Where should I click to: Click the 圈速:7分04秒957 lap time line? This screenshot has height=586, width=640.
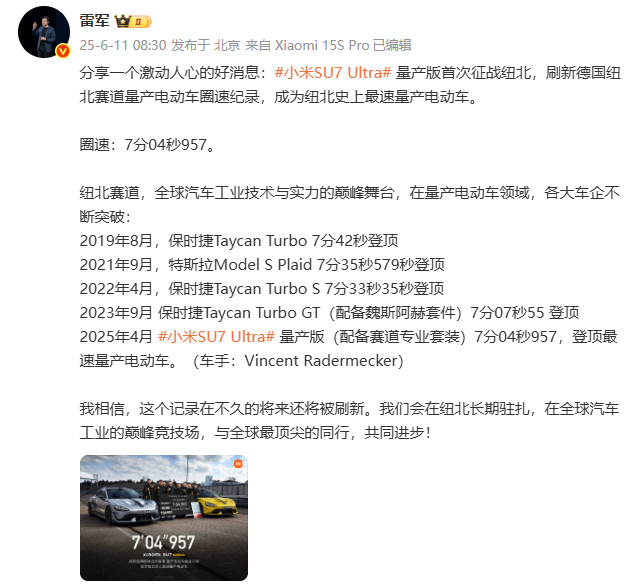(x=147, y=144)
